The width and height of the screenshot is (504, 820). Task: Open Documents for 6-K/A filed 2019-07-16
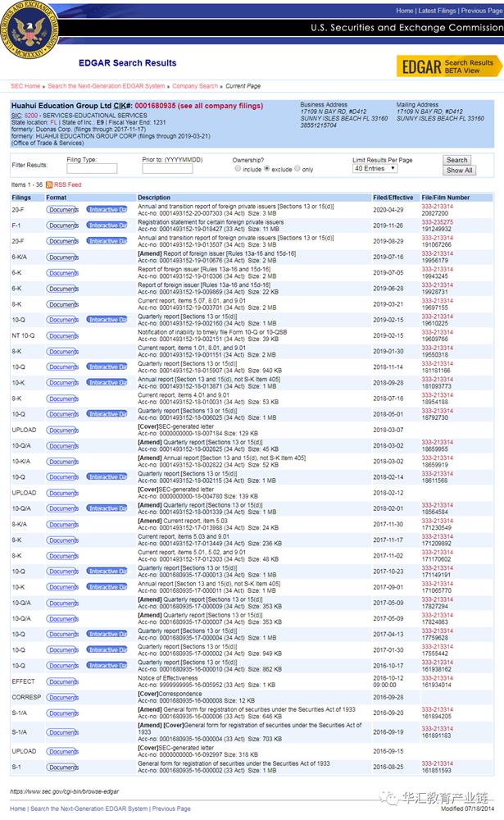pyautogui.click(x=63, y=257)
